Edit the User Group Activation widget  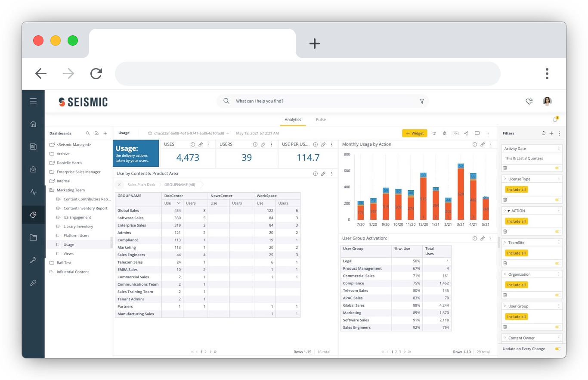(483, 238)
